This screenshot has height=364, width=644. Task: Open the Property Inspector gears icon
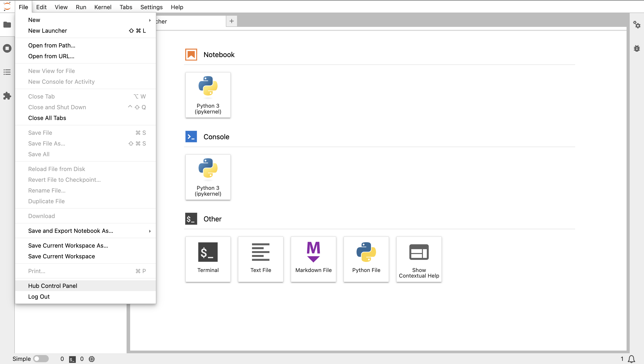[x=636, y=25]
